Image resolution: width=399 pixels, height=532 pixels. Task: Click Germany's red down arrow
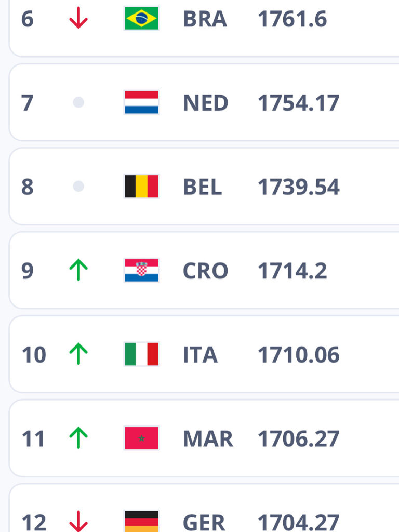point(78,521)
